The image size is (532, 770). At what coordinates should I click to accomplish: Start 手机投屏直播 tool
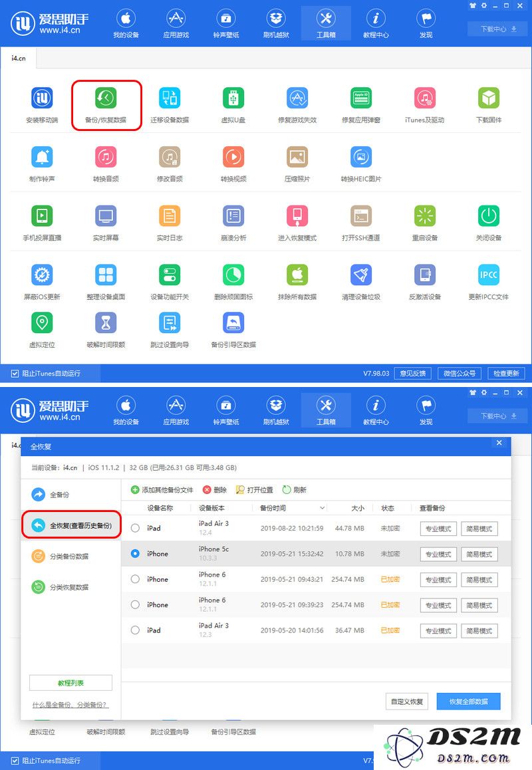(42, 216)
